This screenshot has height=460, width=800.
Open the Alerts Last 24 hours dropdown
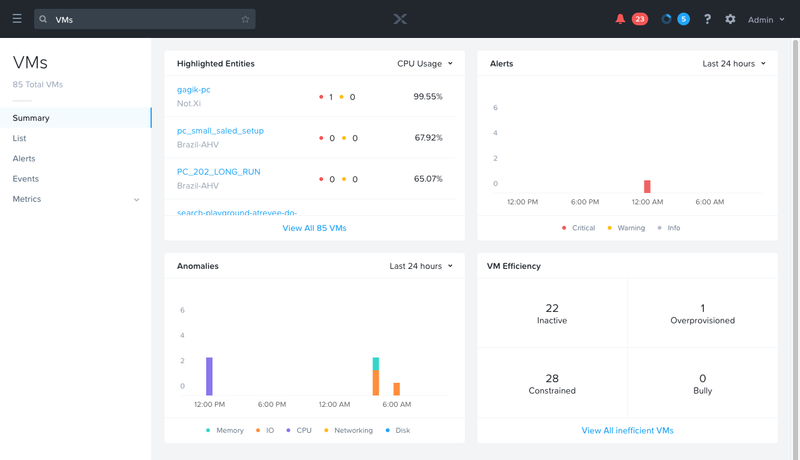pos(734,64)
